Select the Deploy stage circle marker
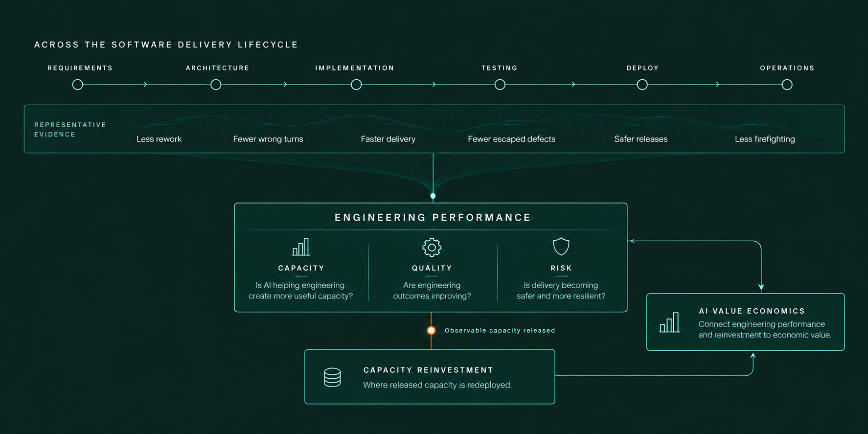868x434 pixels. (x=642, y=85)
